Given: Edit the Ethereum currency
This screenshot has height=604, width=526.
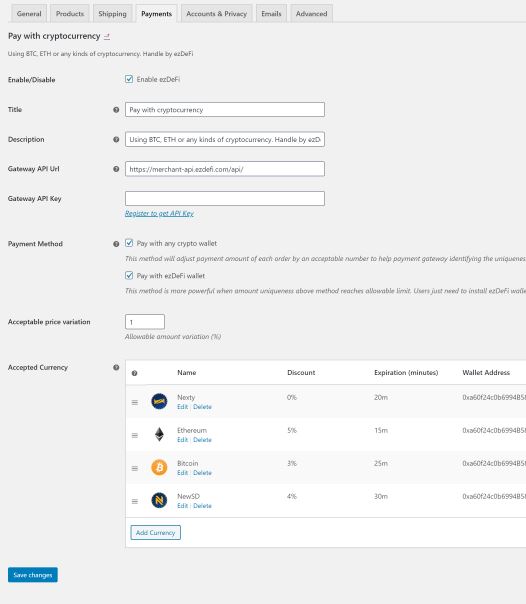Looking at the screenshot, I should pyautogui.click(x=183, y=440).
